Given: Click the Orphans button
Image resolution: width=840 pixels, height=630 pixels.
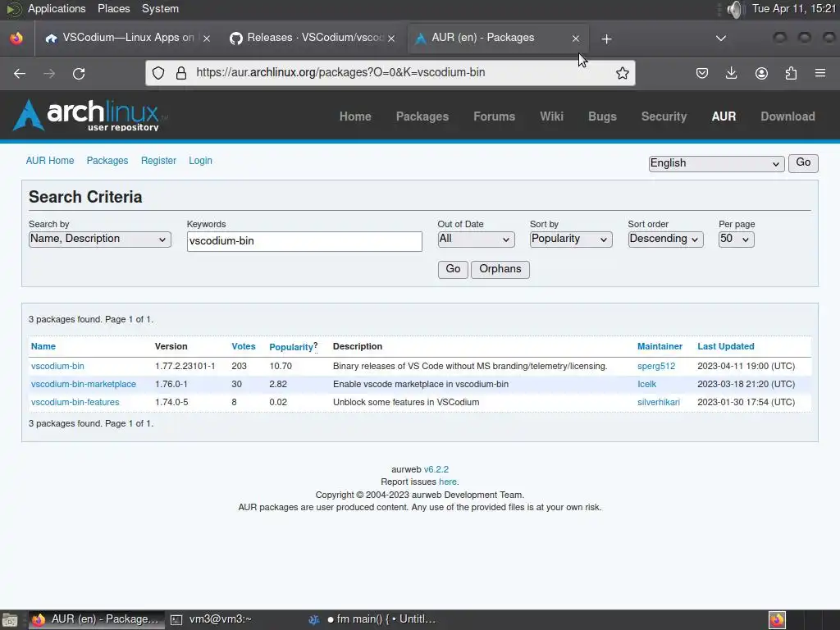Looking at the screenshot, I should pyautogui.click(x=500, y=269).
